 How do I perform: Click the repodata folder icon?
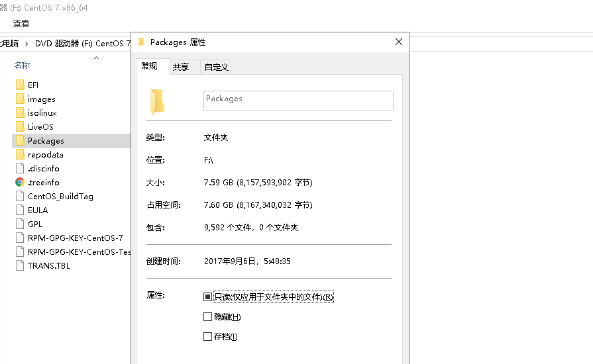(x=20, y=154)
